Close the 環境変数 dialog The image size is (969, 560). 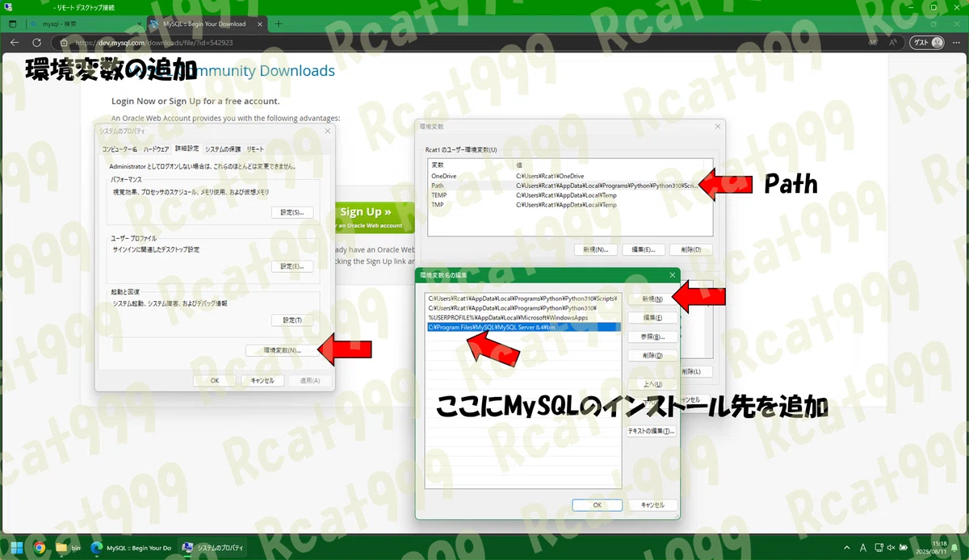(x=718, y=126)
